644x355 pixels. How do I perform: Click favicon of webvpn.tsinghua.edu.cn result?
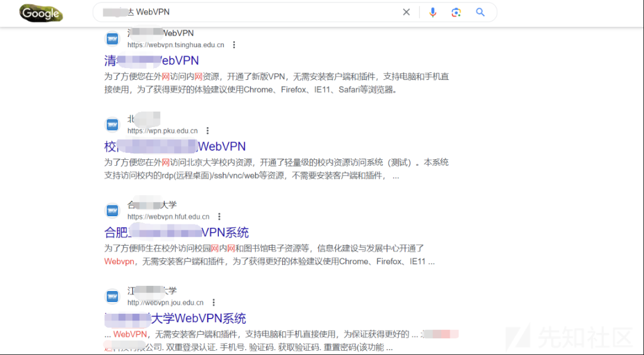(x=112, y=39)
